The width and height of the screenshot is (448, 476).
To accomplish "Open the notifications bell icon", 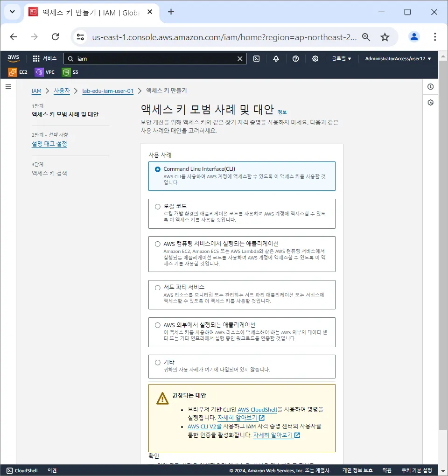I will coord(276,59).
